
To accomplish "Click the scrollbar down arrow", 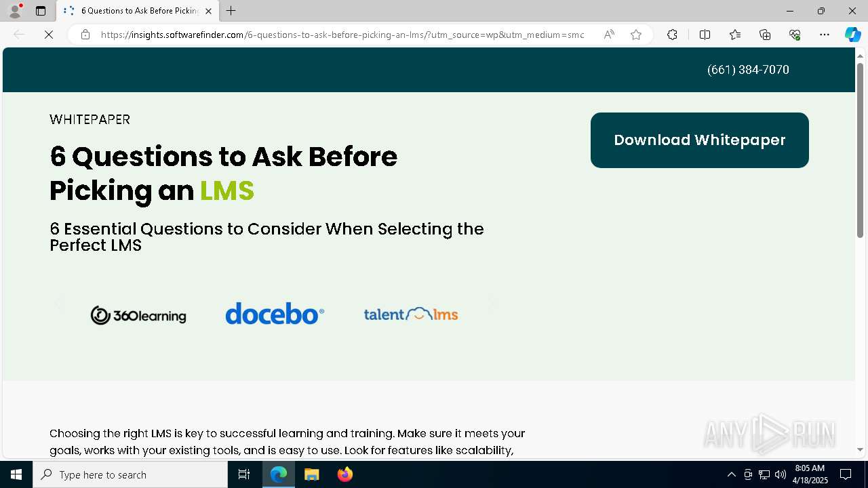I will point(860,449).
